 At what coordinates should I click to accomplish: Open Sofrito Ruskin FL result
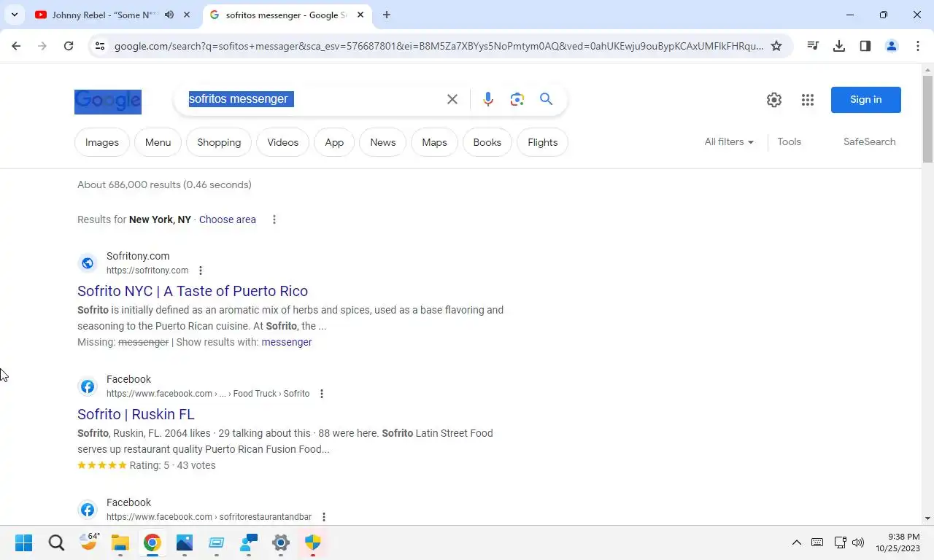(x=136, y=414)
